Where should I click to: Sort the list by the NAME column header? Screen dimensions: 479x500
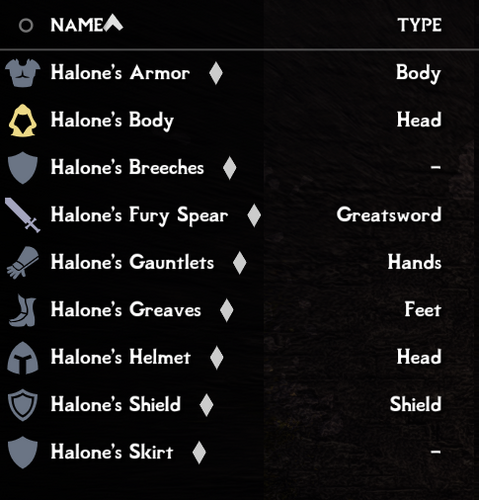[77, 25]
